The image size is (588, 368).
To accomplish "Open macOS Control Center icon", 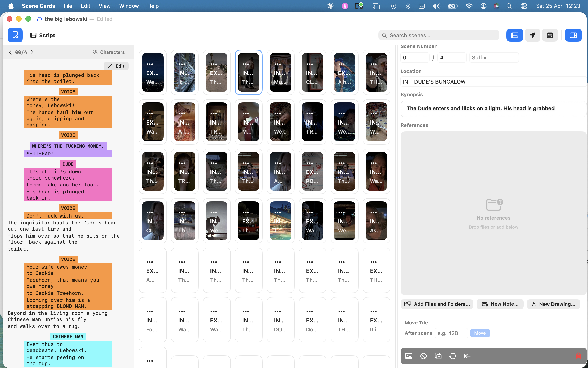I will (x=524, y=6).
